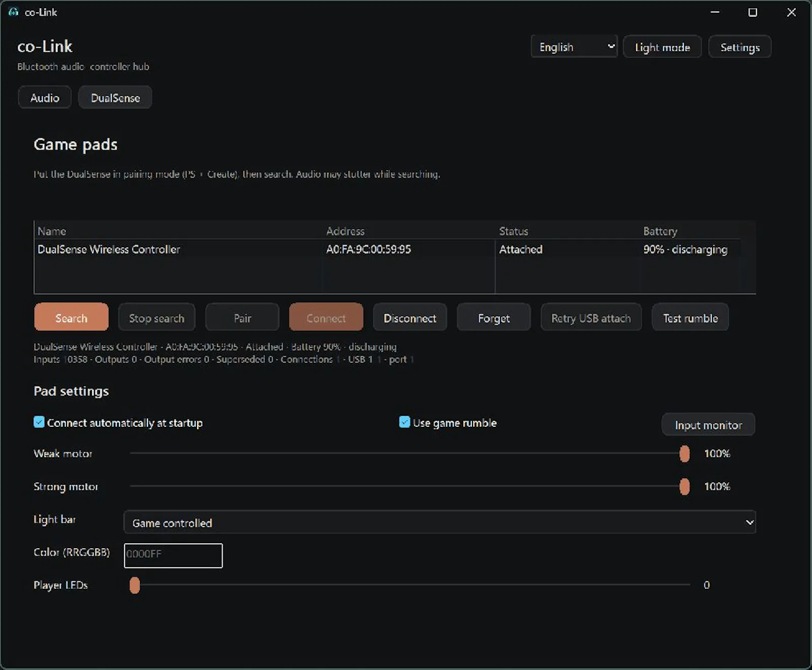Screen dimensions: 812x670
Task: Toggle Use game rumble checkbox
Action: click(404, 422)
